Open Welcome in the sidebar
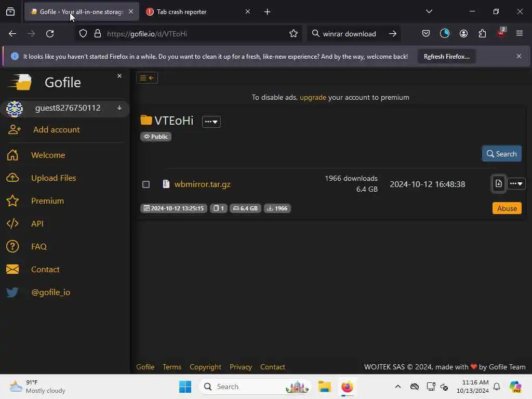 coord(48,155)
